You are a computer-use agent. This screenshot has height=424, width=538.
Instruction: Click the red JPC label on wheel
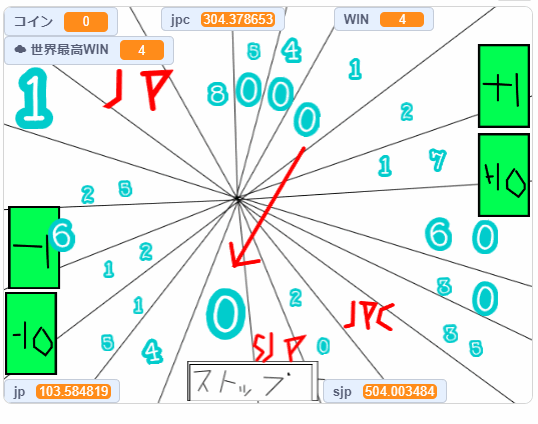point(369,316)
